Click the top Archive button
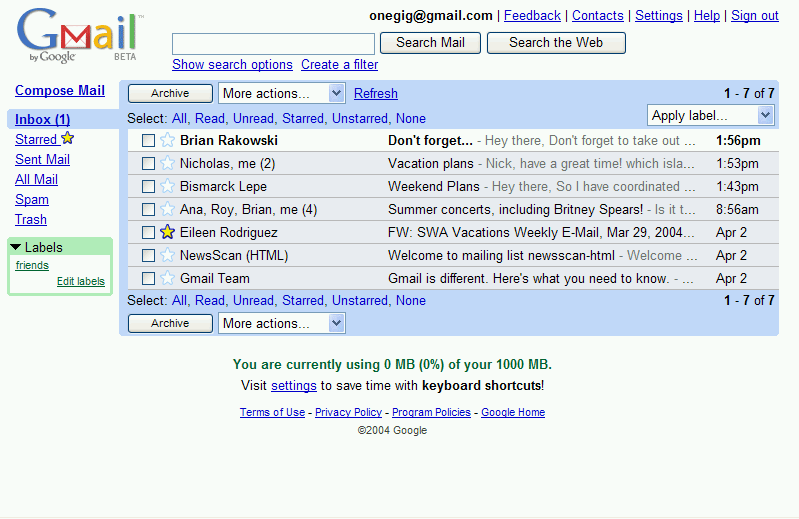The height and width of the screenshot is (519, 799). pos(170,93)
